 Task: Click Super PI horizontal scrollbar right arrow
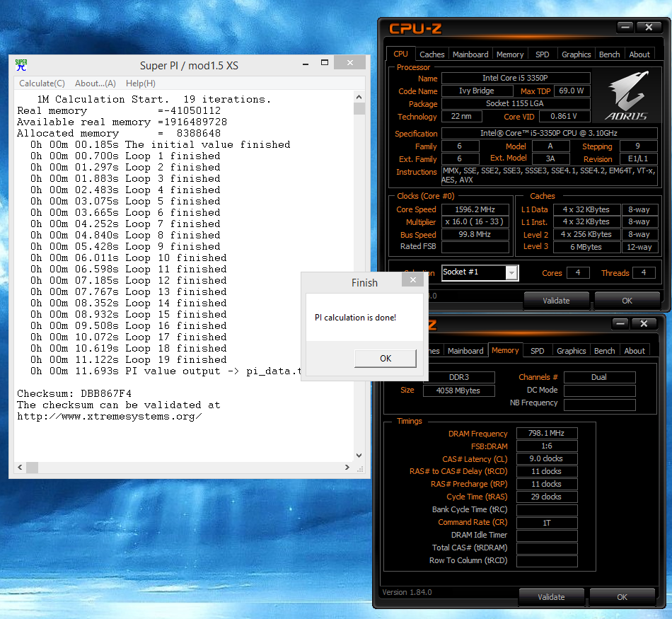click(x=347, y=467)
